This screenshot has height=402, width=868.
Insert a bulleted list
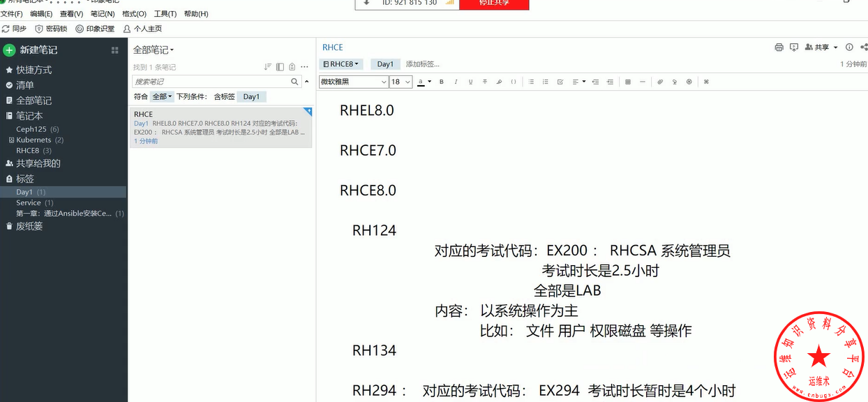point(531,82)
